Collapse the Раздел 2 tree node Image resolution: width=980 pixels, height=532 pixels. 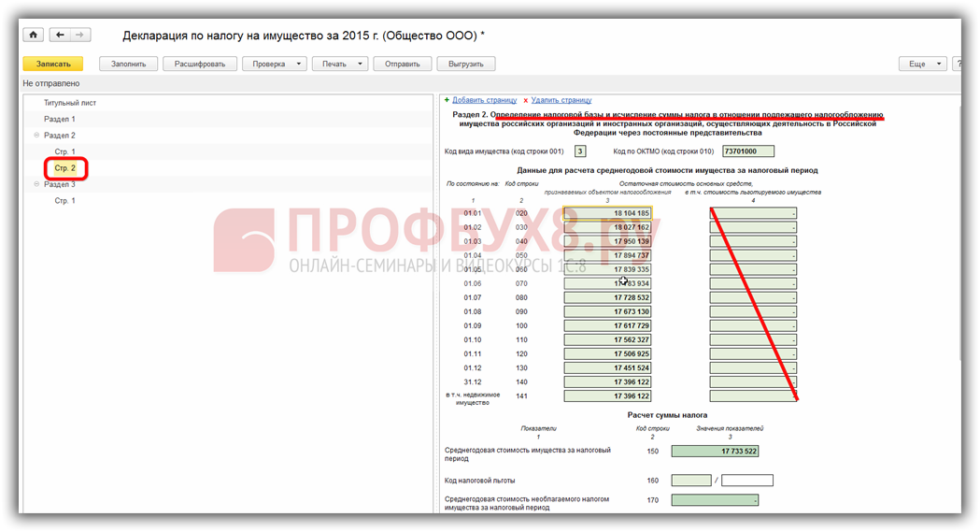[x=37, y=136]
